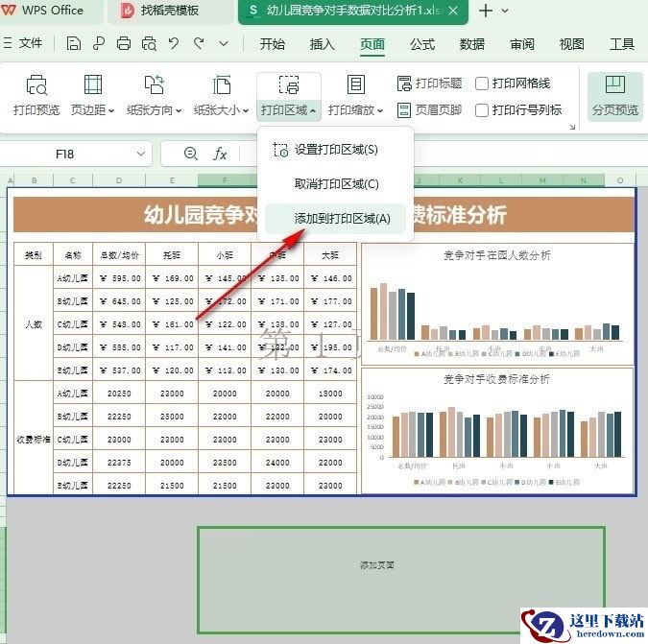This screenshot has height=644, width=648.
Task: Click the undo arrow icon
Action: (174, 43)
